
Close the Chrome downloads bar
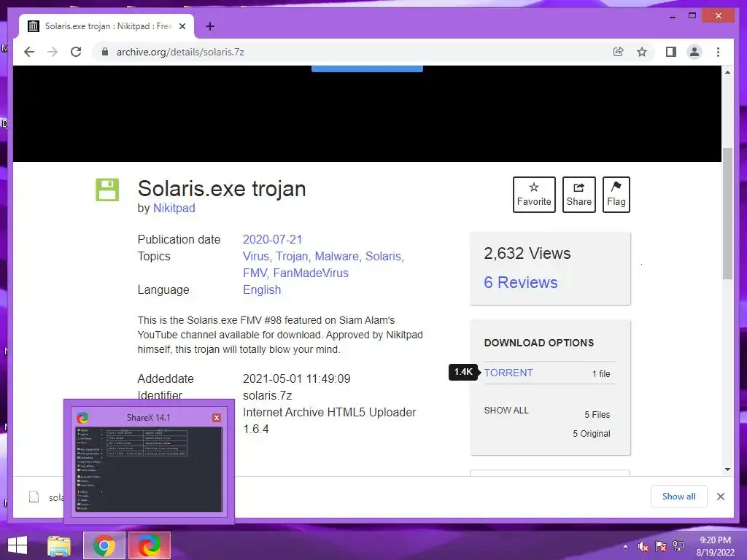pos(721,497)
